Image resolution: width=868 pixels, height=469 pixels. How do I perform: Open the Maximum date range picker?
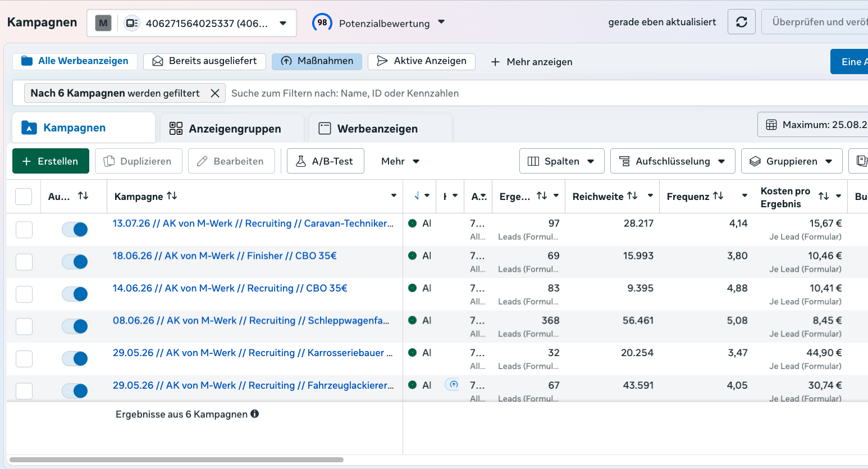(813, 125)
